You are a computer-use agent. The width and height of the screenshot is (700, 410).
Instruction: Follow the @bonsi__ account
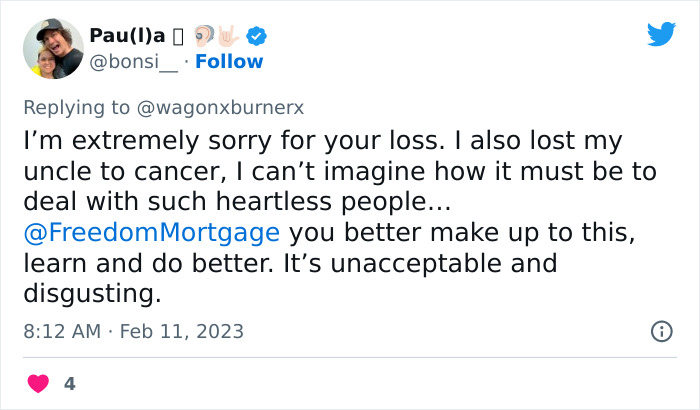229,62
